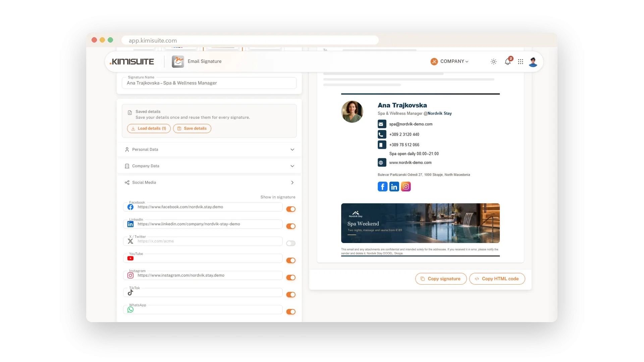Click the WhatsApp logo beside the field
Viewport: 644px width, 362px height.
[x=130, y=310]
